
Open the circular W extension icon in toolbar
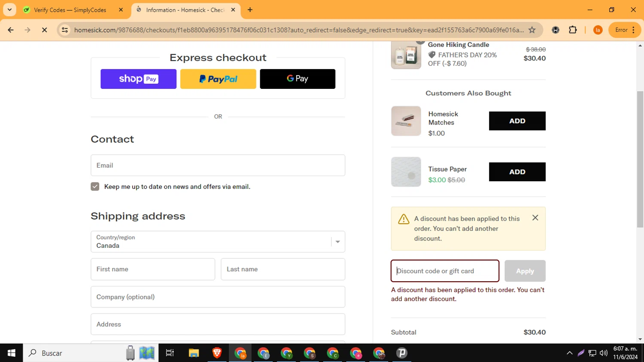556,30
